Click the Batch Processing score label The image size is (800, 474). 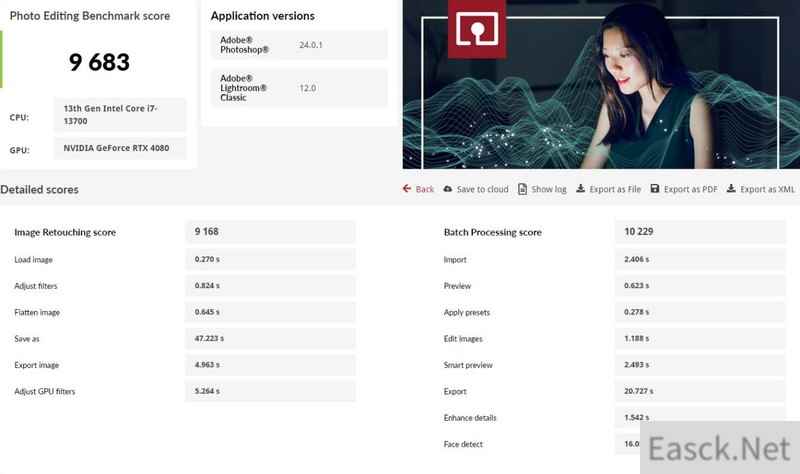tap(492, 232)
